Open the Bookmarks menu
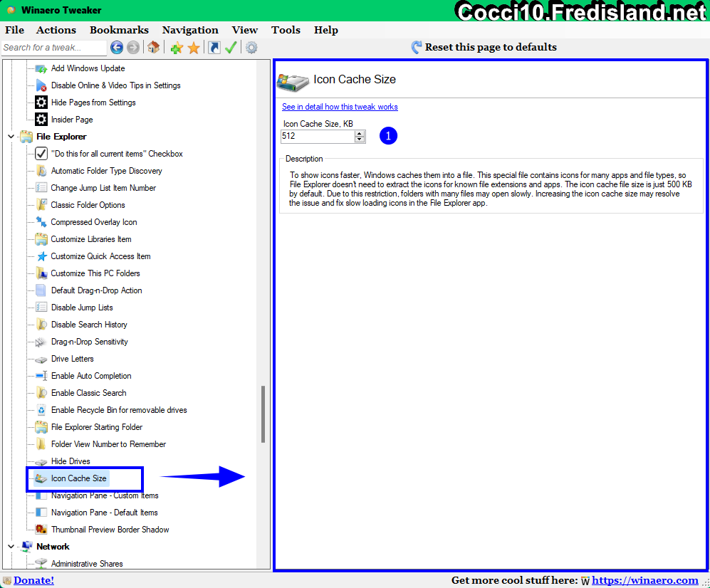 click(119, 30)
